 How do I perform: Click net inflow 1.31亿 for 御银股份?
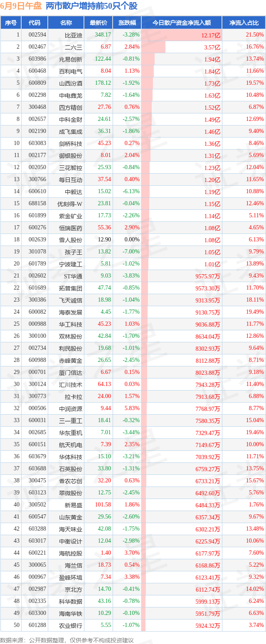[x=212, y=156]
